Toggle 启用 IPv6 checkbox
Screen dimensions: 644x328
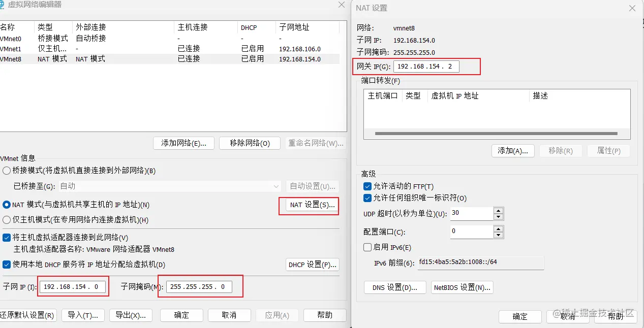coord(367,247)
